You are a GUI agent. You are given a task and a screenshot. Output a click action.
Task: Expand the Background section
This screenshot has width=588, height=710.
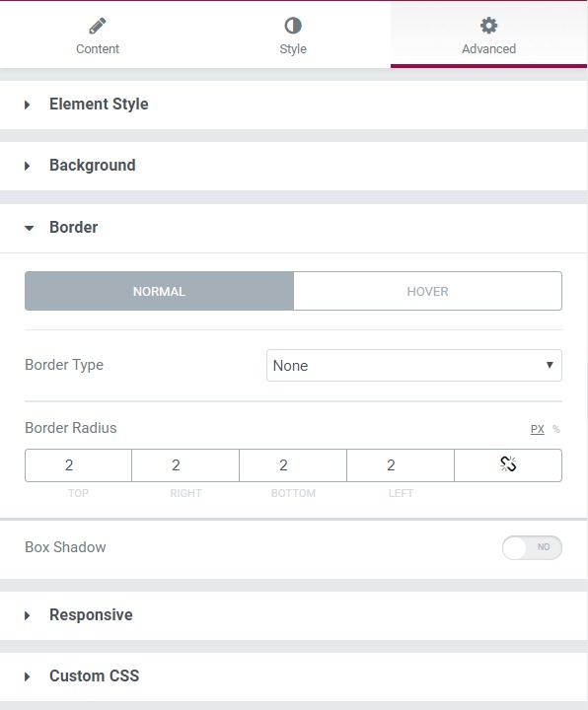tap(294, 166)
